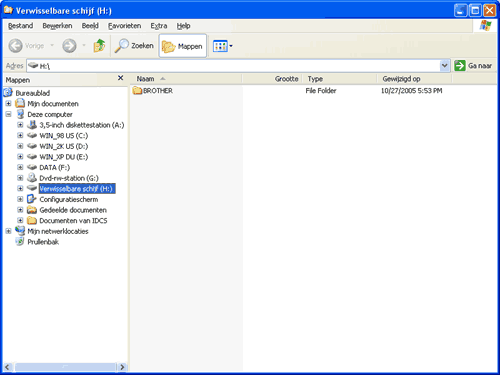Screen dimensions: 500x375
Task: Open the views icon in toolbar
Action: click(220, 46)
